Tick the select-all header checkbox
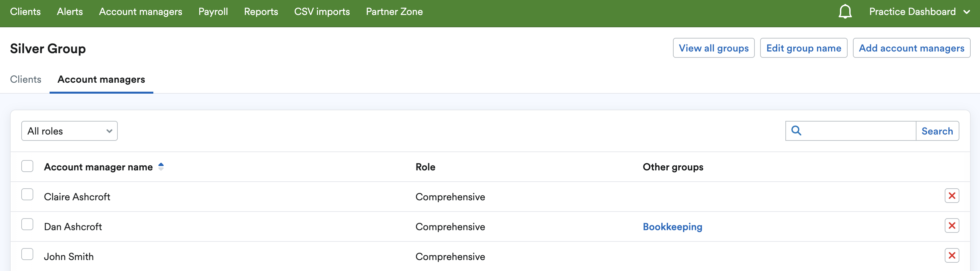The image size is (980, 271). (x=27, y=166)
